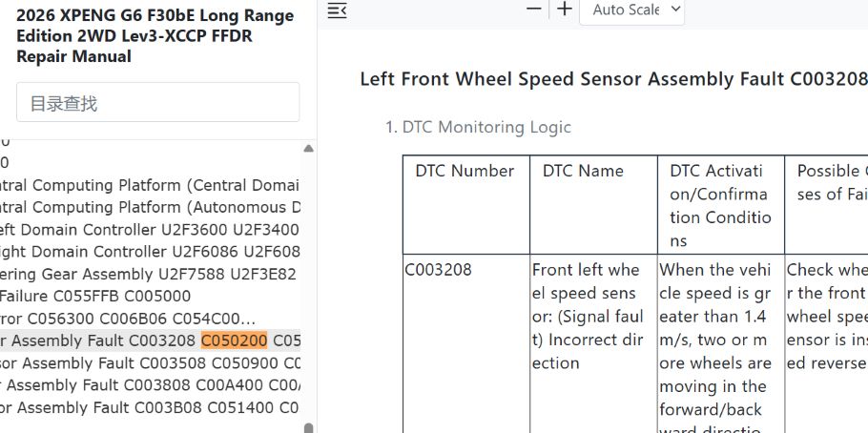
Task: Open Assembly Fault C003508 C050900 entry
Action: coord(150,363)
